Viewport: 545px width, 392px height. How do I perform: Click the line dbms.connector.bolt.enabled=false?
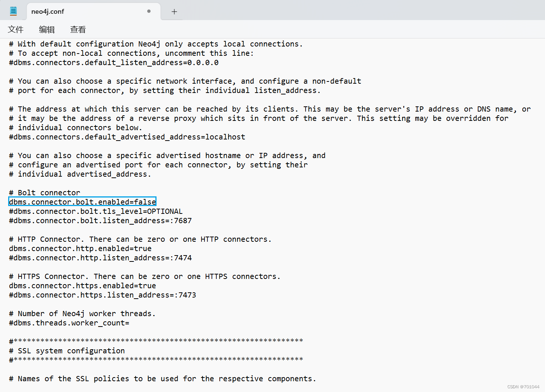coord(82,202)
